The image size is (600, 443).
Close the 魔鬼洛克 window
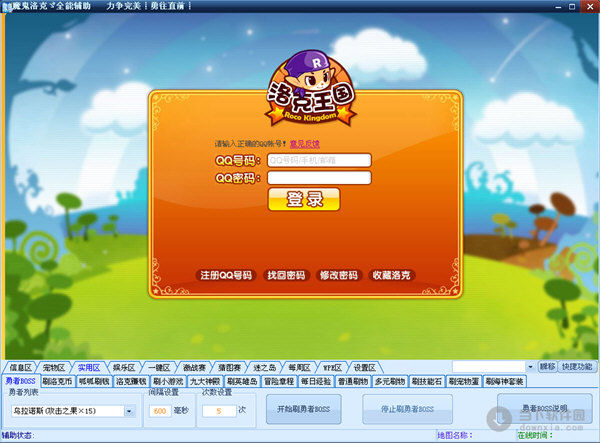pos(590,6)
